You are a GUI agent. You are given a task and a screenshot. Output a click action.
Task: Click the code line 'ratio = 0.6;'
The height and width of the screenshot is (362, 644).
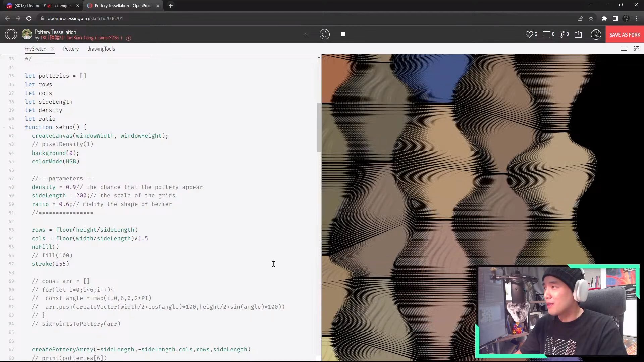pyautogui.click(x=52, y=204)
